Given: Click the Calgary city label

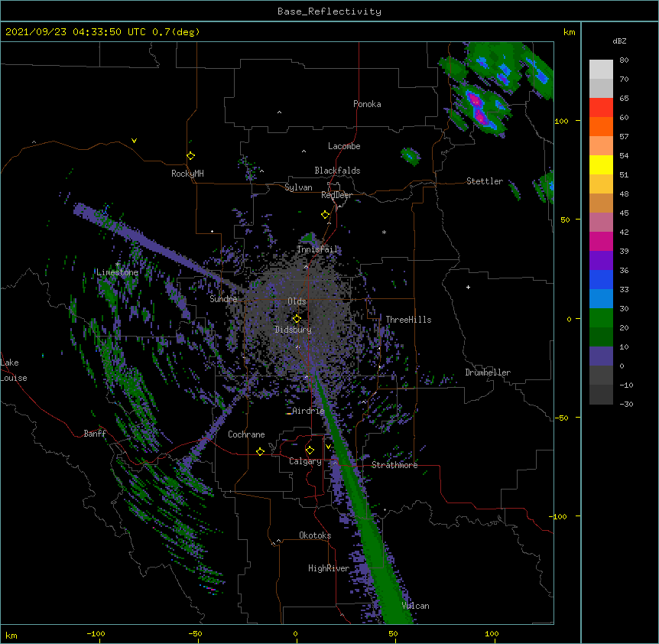Looking at the screenshot, I should (x=305, y=461).
